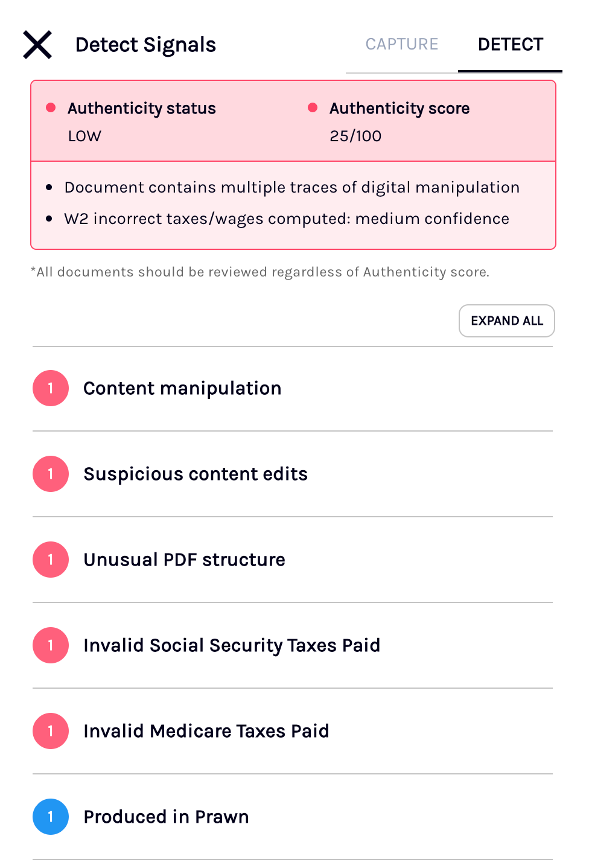The width and height of the screenshot is (589, 868).
Task: Click red badge beside Invalid Social Security Taxes
Action: point(51,645)
